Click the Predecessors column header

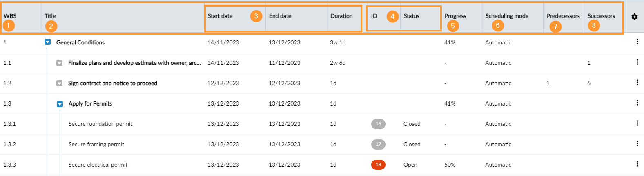(563, 16)
